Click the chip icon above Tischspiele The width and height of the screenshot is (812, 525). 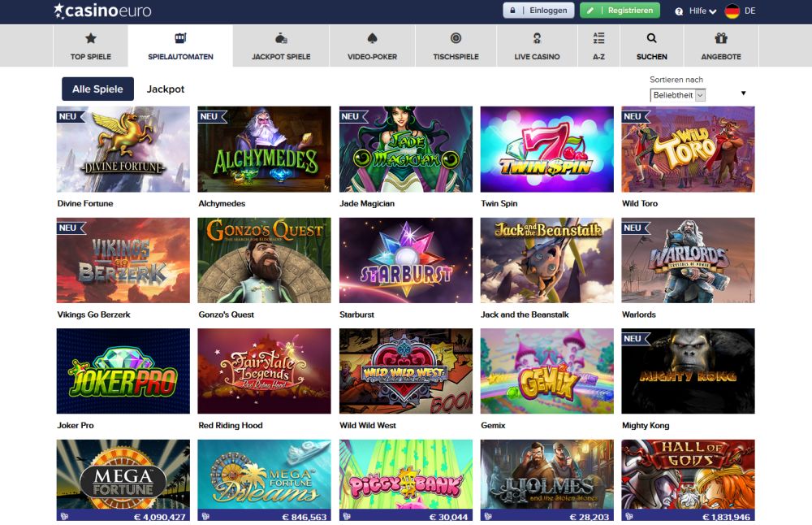(x=456, y=38)
